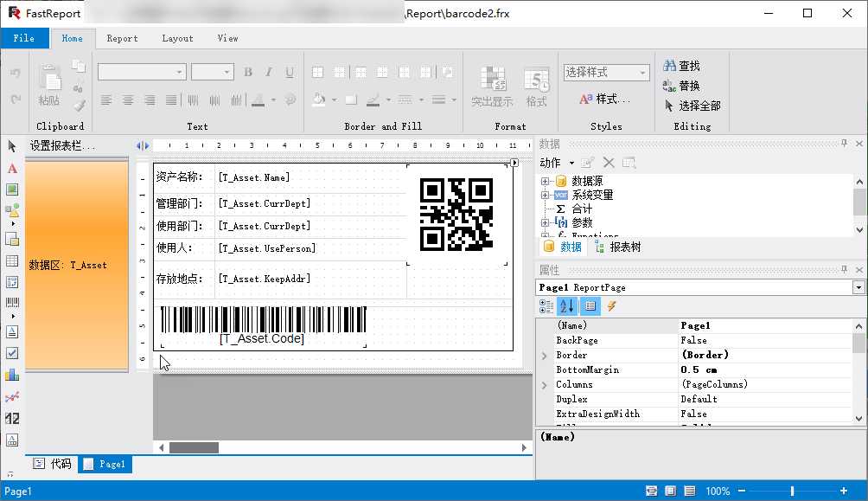This screenshot has width=868, height=501.
Task: Pick the Sparkline object tool
Action: [x=11, y=397]
